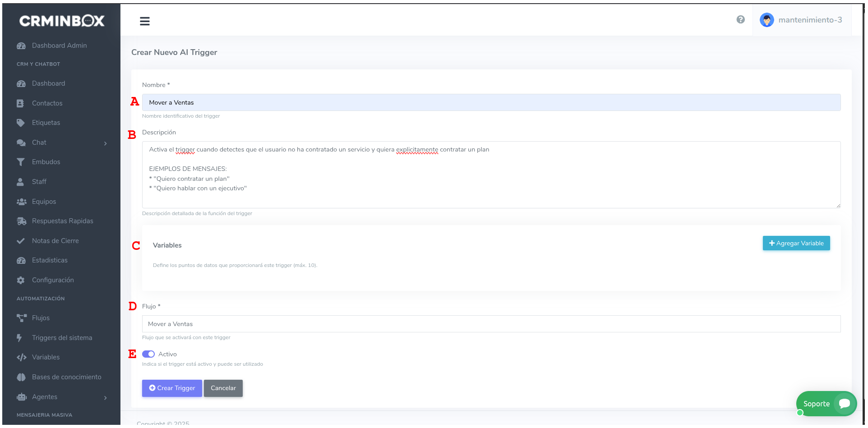Open Bases de conocimiento brain icon
The height and width of the screenshot is (428, 868).
[21, 377]
